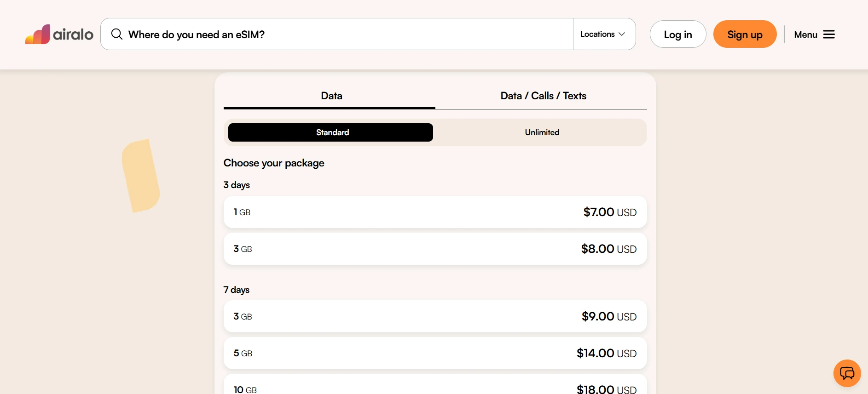
Task: Click the Locations chevron arrow
Action: coord(622,34)
